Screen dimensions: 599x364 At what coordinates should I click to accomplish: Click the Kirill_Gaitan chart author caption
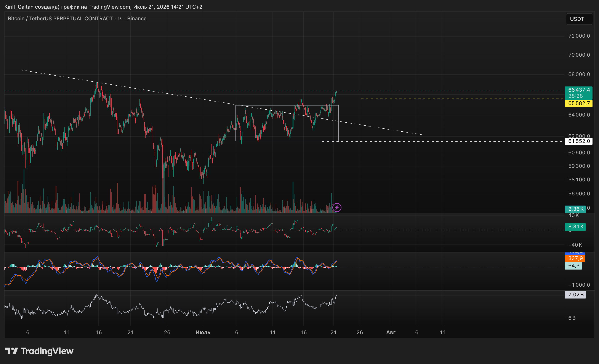pos(103,7)
